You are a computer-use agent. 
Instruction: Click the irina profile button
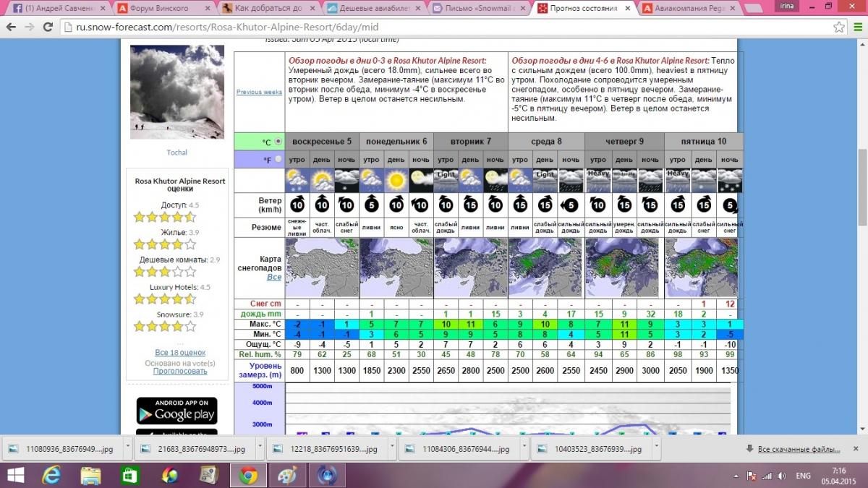tap(788, 5)
